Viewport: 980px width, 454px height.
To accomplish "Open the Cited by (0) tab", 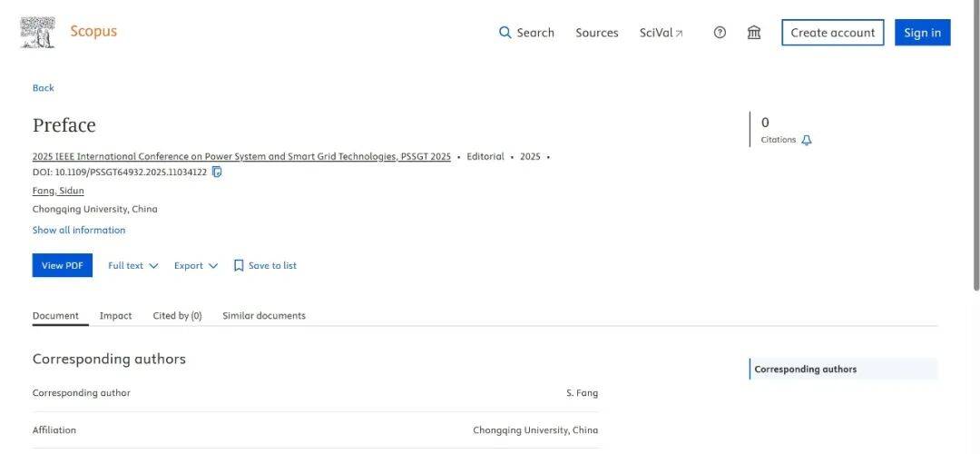I will coord(178,316).
